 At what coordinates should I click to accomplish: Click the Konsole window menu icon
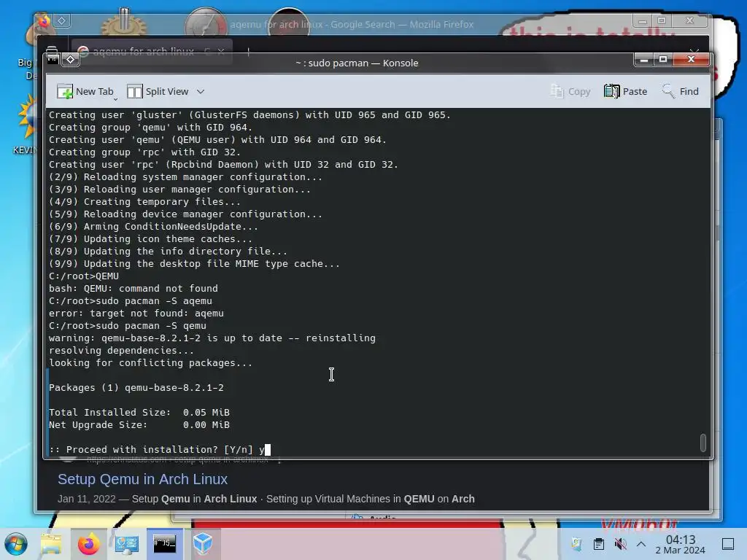pyautogui.click(x=53, y=59)
